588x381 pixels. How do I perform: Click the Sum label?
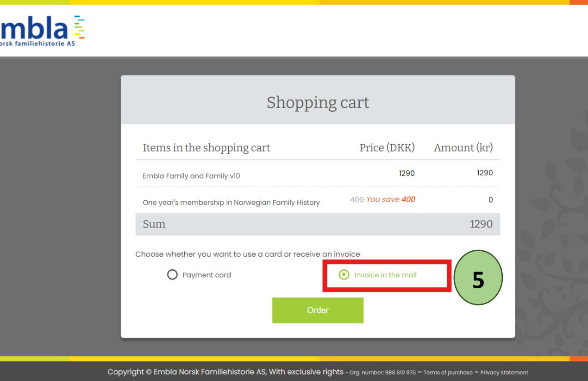[154, 224]
